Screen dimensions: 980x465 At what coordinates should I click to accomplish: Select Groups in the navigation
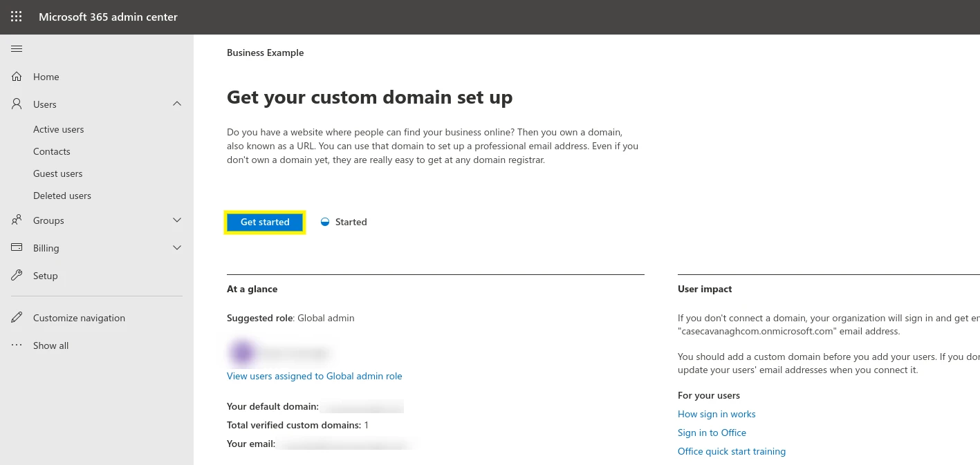coord(48,220)
